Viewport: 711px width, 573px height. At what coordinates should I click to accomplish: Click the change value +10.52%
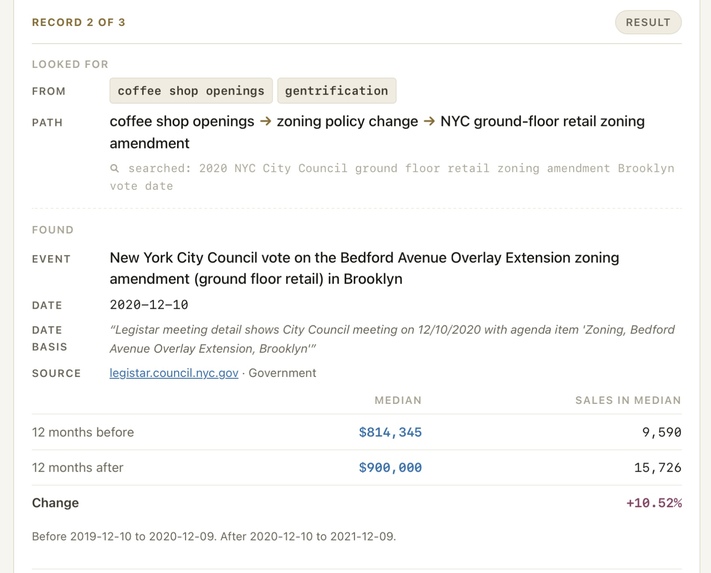tap(654, 503)
